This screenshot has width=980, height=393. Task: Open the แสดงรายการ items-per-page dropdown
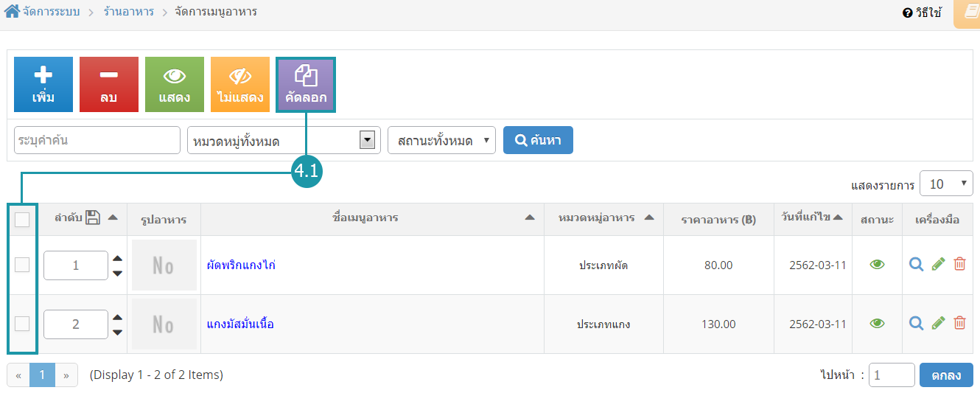[x=946, y=184]
